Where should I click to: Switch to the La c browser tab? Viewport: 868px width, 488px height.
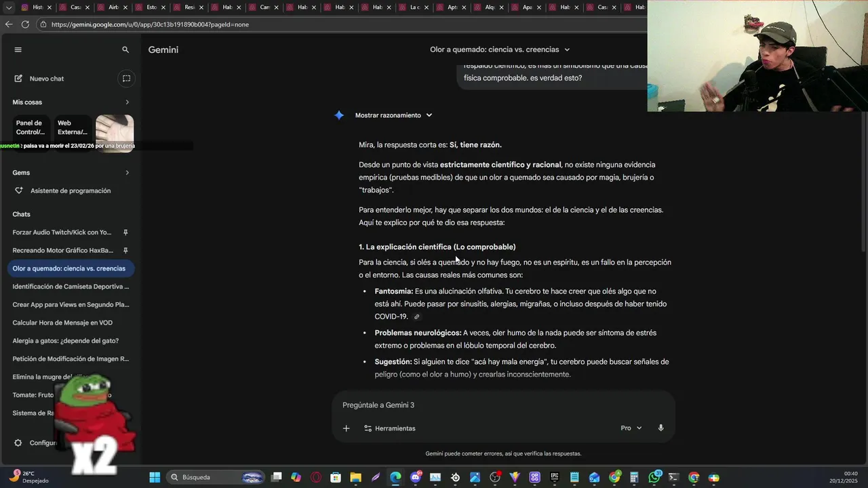(x=415, y=7)
